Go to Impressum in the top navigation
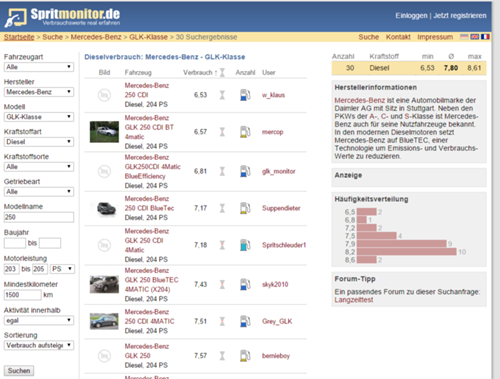The height and width of the screenshot is (379, 500). coord(435,37)
